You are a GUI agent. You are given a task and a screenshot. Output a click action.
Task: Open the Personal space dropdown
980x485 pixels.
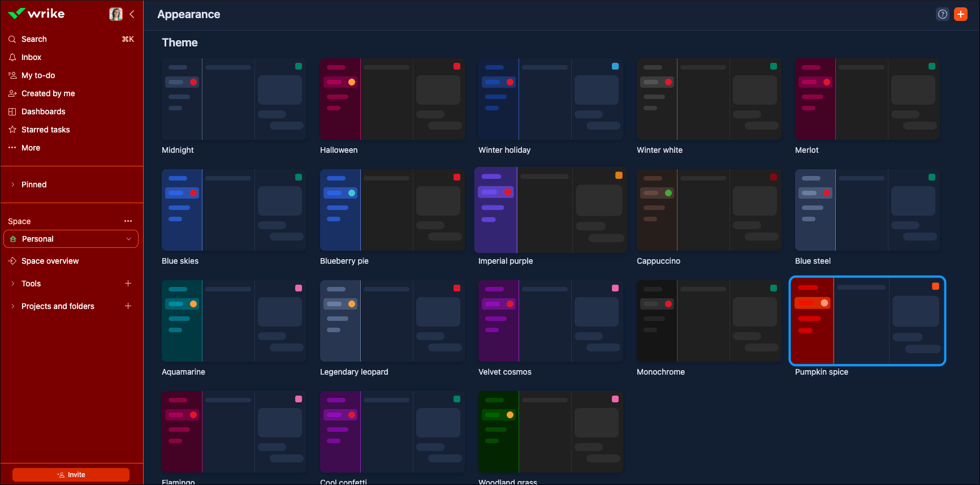click(x=71, y=239)
